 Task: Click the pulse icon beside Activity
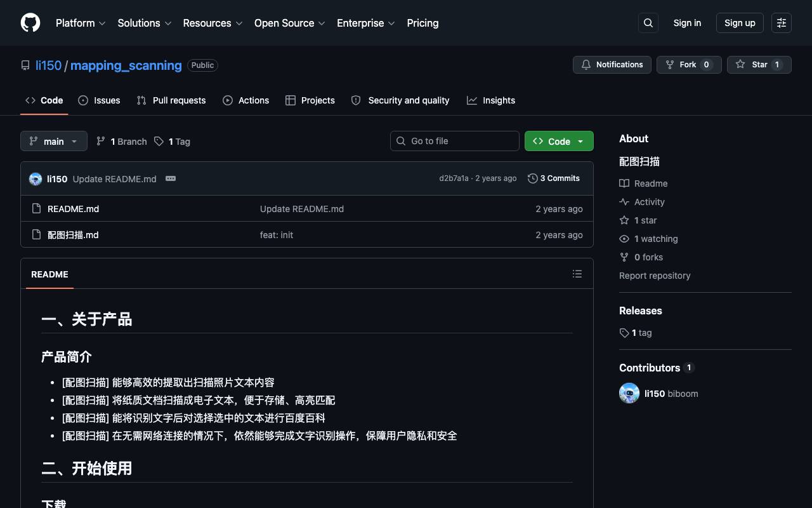tap(624, 202)
